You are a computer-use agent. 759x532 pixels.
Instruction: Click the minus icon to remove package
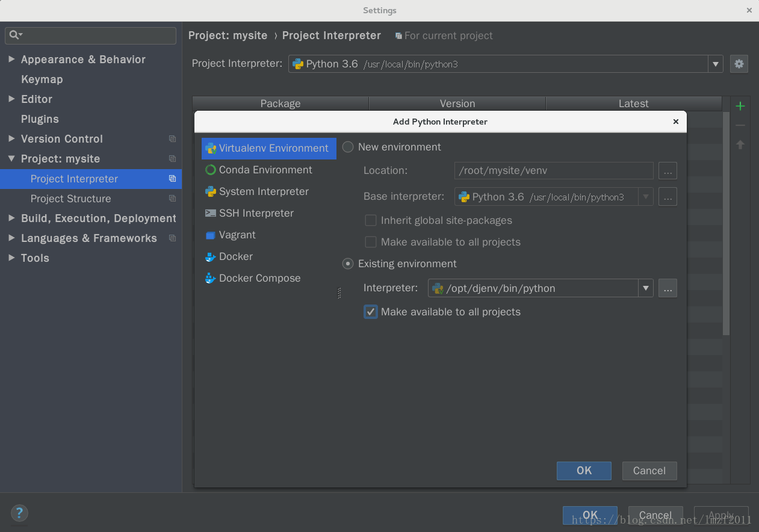(x=740, y=125)
